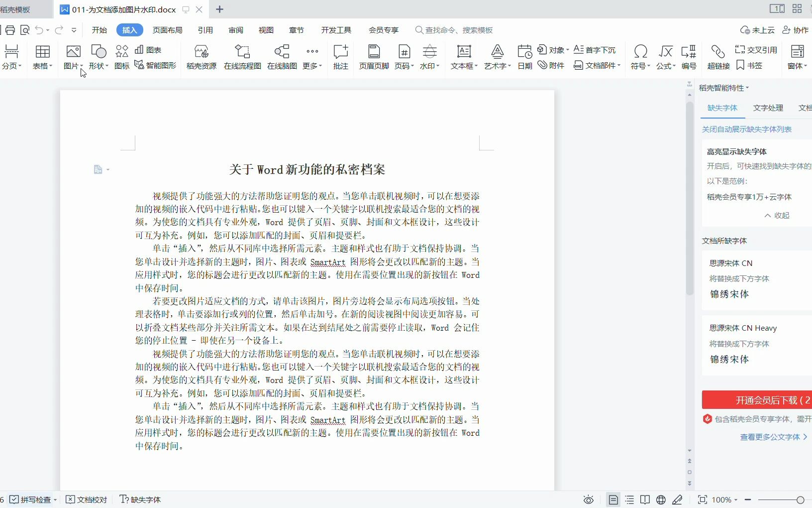Open the 审阅 ribbon tab
This screenshot has height=508, width=812.
236,30
